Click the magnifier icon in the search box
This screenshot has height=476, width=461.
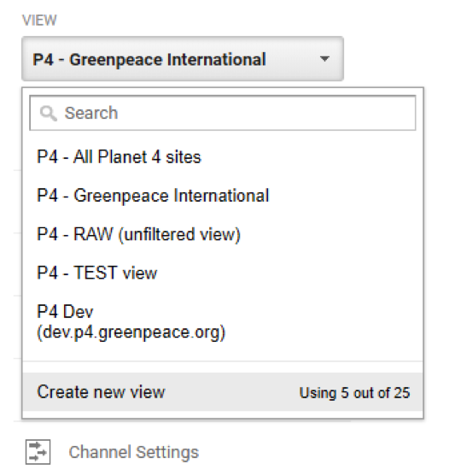(48, 114)
